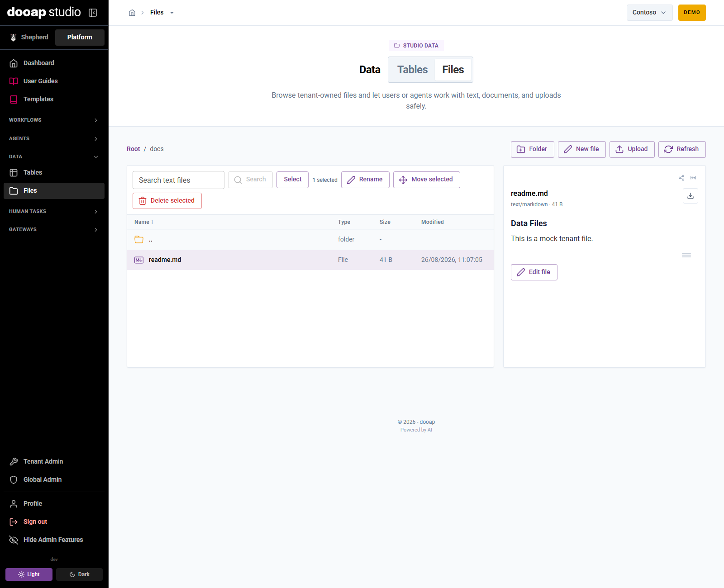
Task: Click the share icon in preview panel
Action: click(x=681, y=178)
